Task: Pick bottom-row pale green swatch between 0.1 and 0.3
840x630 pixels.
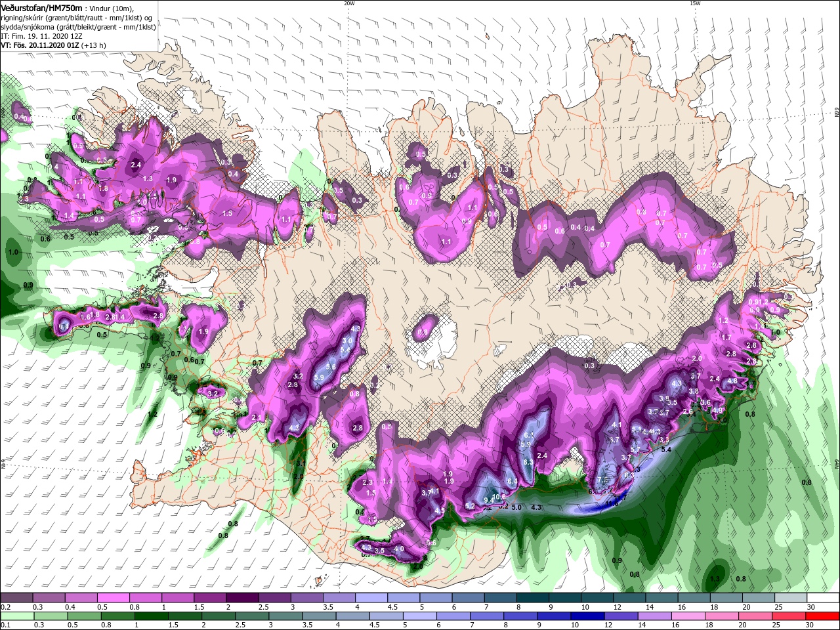Action: (18, 616)
